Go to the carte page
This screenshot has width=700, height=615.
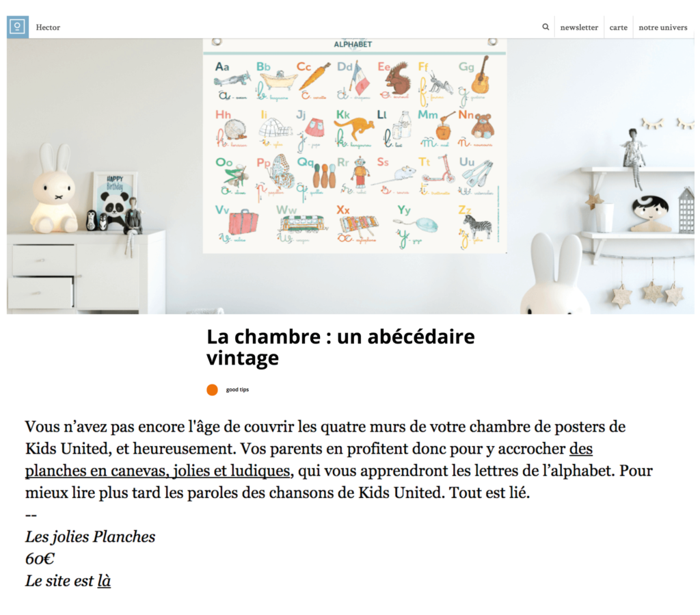(618, 27)
